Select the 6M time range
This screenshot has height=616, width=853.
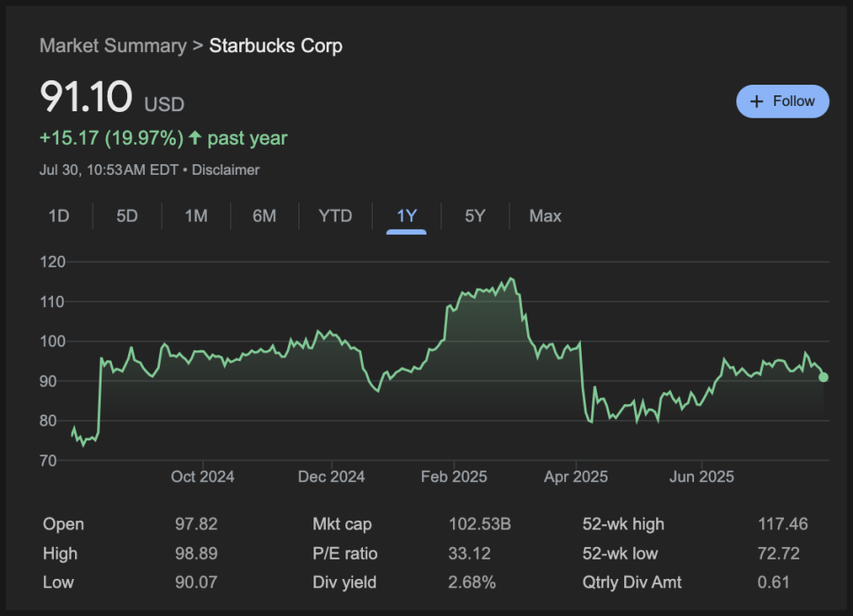(x=264, y=216)
